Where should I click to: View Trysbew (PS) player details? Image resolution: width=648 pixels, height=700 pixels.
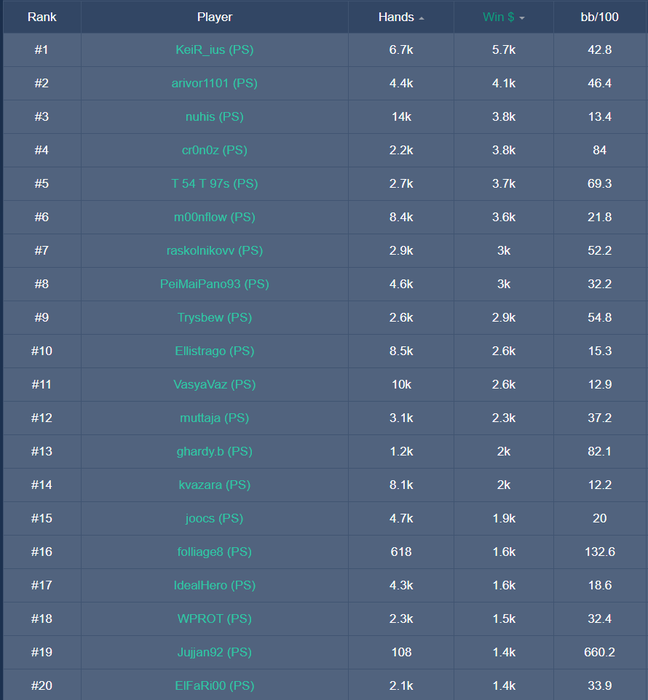pyautogui.click(x=215, y=317)
